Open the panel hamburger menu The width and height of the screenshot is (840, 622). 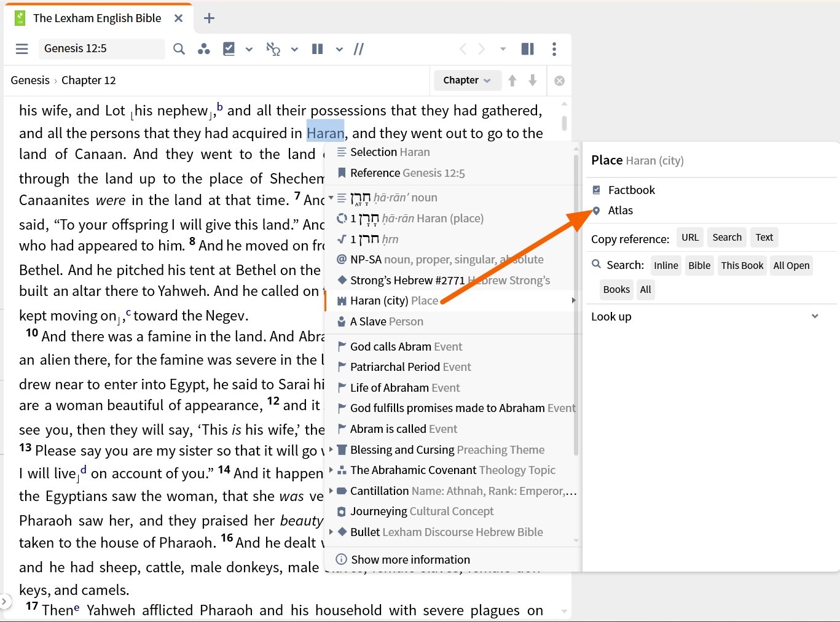[22, 49]
